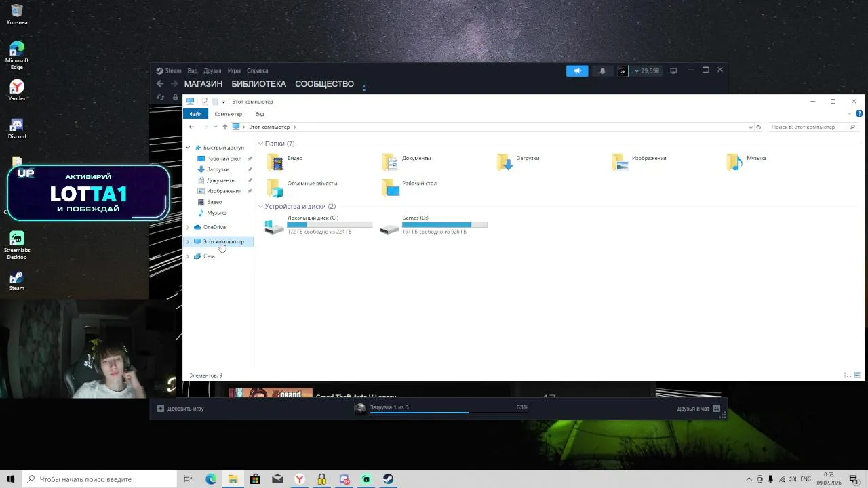This screenshot has height=488, width=868.
Task: Select Games (D:) drive
Action: (434, 225)
